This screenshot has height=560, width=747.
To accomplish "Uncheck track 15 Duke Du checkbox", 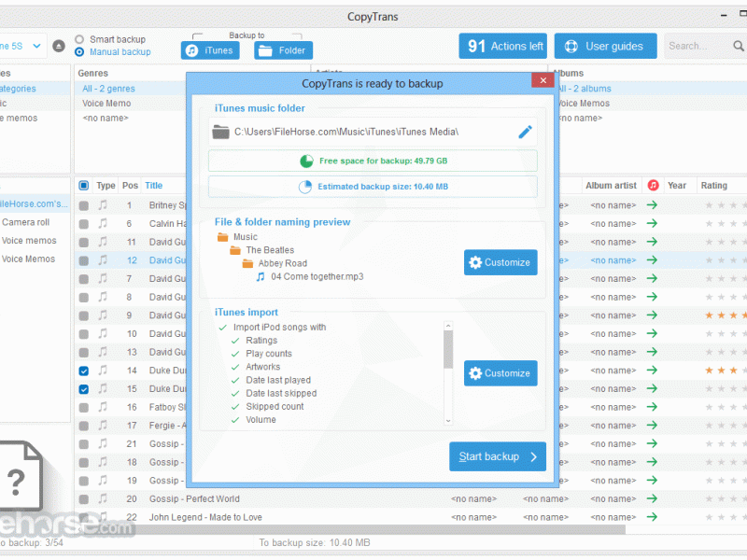I will (84, 389).
